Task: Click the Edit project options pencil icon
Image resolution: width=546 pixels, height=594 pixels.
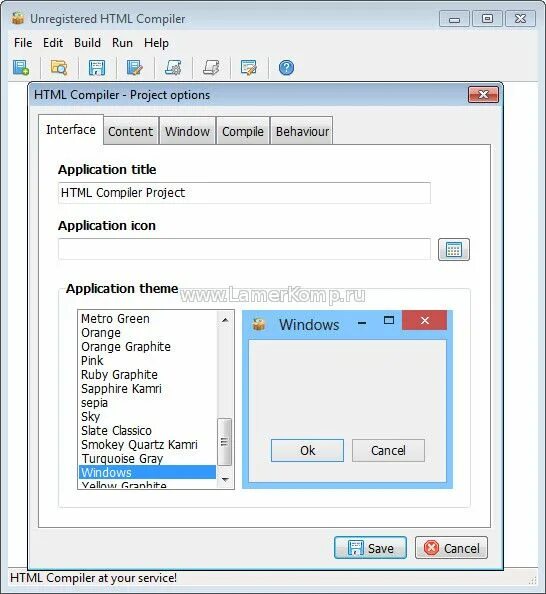Action: pyautogui.click(x=135, y=68)
